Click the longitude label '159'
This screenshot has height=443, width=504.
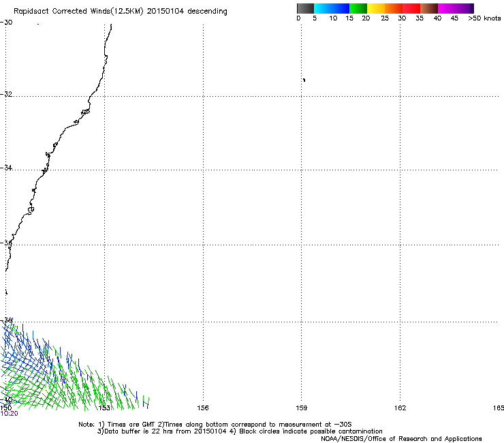coord(302,408)
